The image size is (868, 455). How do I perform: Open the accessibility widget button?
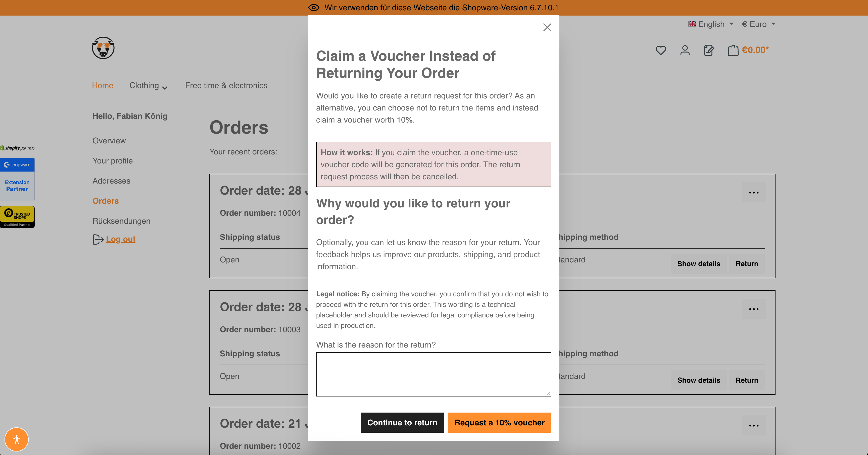pos(17,439)
